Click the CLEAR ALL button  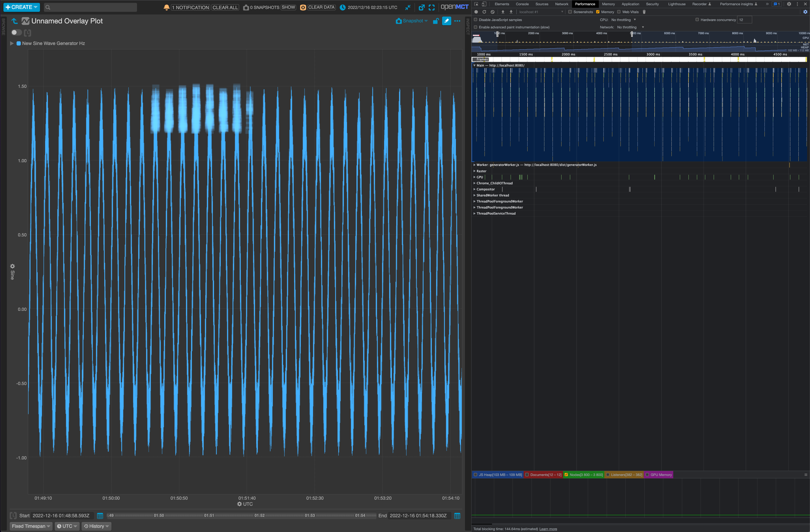pyautogui.click(x=225, y=7)
